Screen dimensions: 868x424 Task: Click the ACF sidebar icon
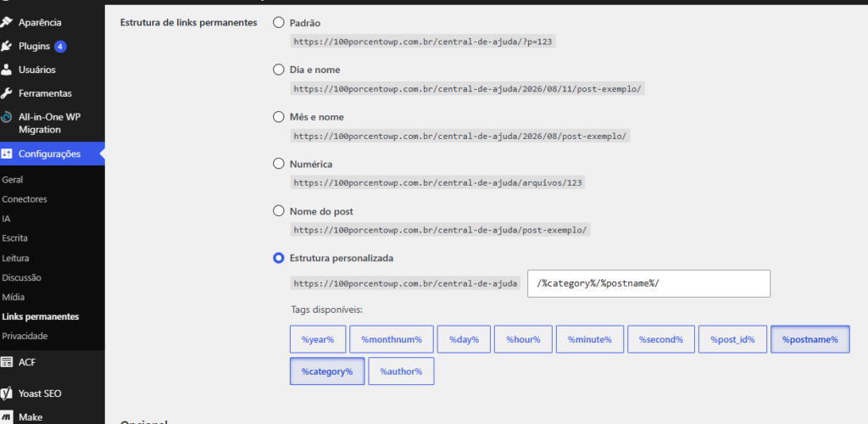[x=6, y=363]
